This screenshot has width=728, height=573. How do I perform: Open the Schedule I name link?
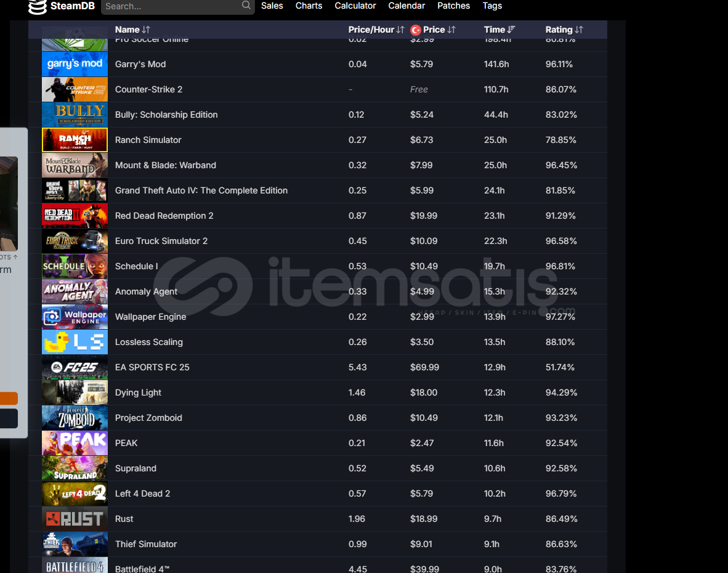[137, 266]
